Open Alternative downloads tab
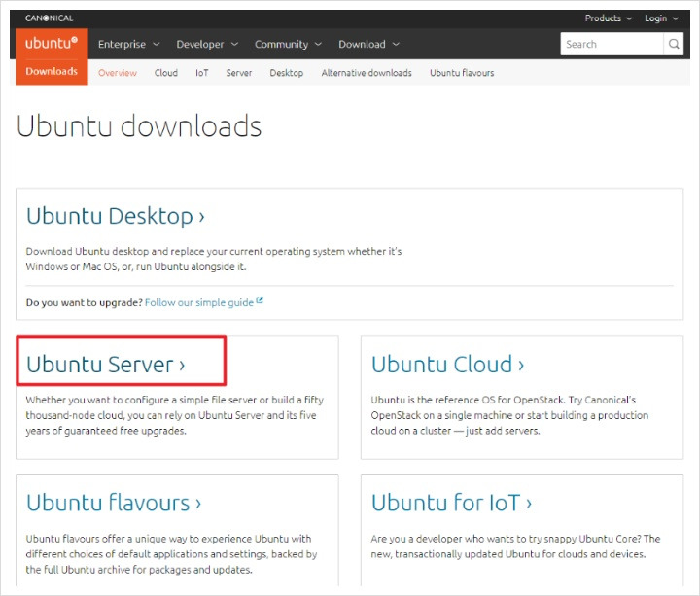This screenshot has width=700, height=596. (x=367, y=73)
